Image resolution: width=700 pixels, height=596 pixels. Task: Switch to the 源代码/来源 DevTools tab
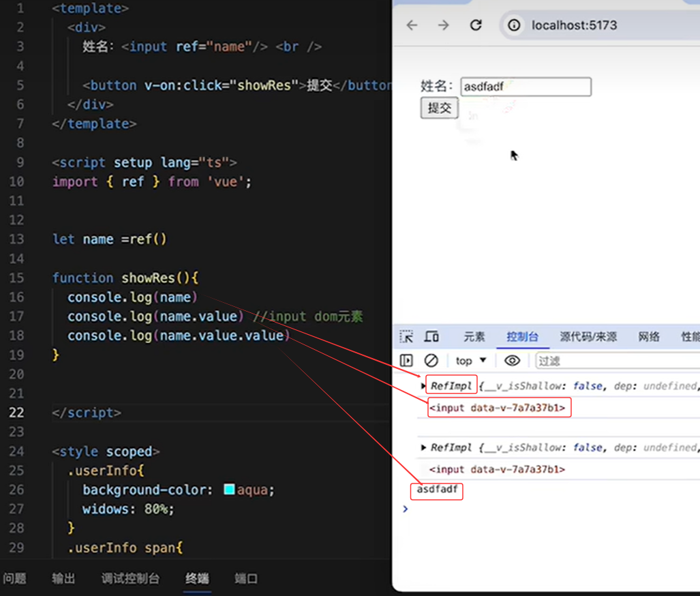[x=588, y=337]
